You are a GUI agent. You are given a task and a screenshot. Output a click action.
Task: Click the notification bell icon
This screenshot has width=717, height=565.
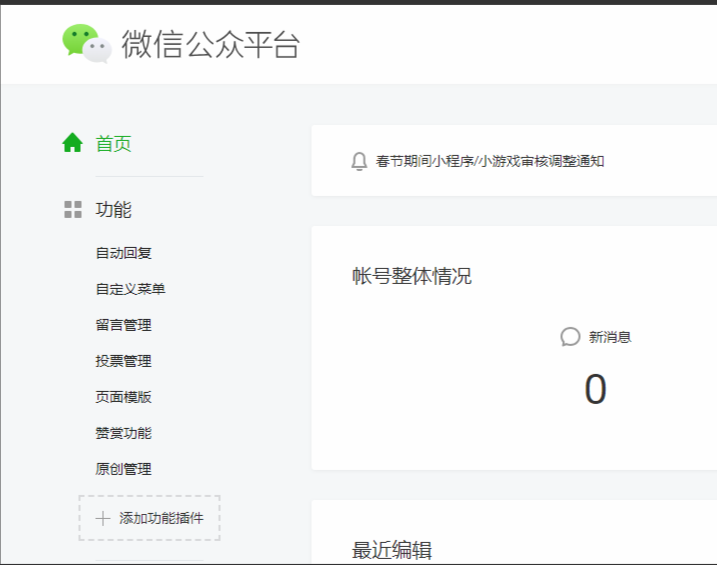coord(359,161)
